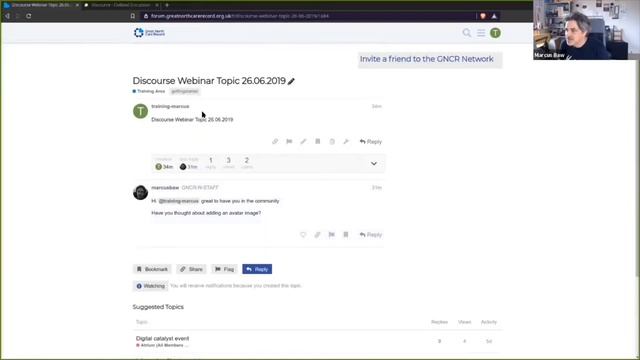Click the 2 users count in topic map
The width and height of the screenshot is (640, 360).
(x=247, y=163)
